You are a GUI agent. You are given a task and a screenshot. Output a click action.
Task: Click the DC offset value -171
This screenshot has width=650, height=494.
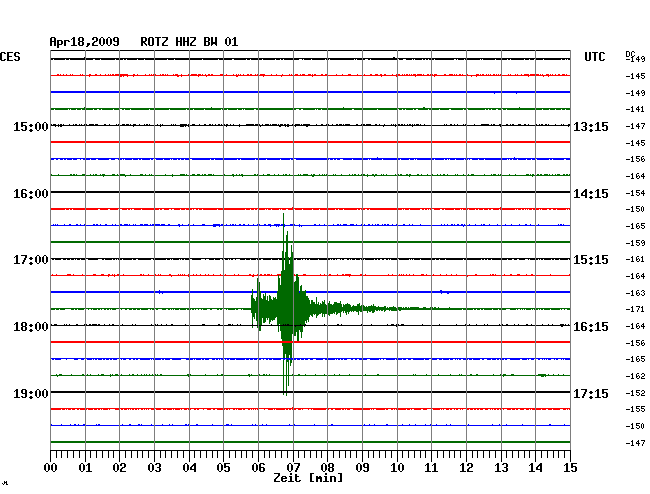[x=635, y=309]
